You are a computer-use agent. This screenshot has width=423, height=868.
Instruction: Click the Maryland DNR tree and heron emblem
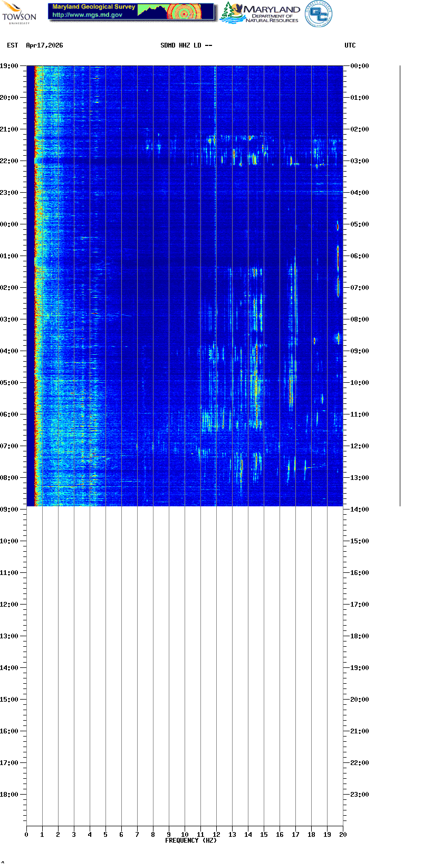[x=230, y=13]
